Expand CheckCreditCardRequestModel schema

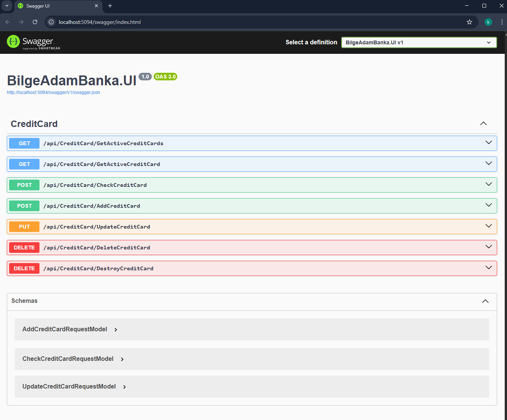pyautogui.click(x=68, y=359)
